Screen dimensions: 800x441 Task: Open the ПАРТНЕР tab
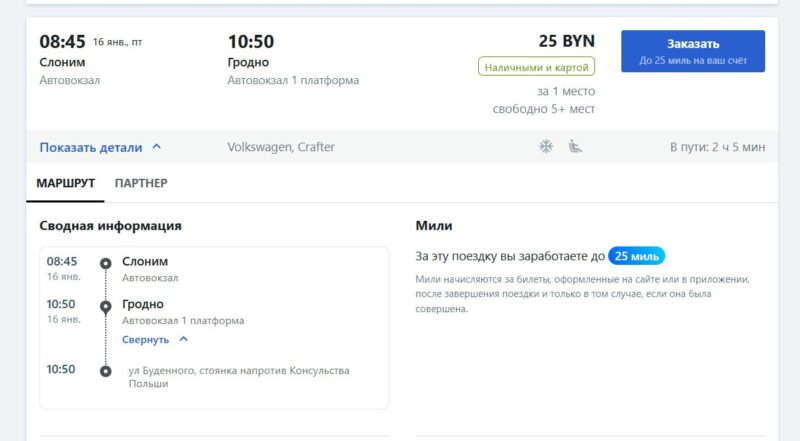click(141, 183)
